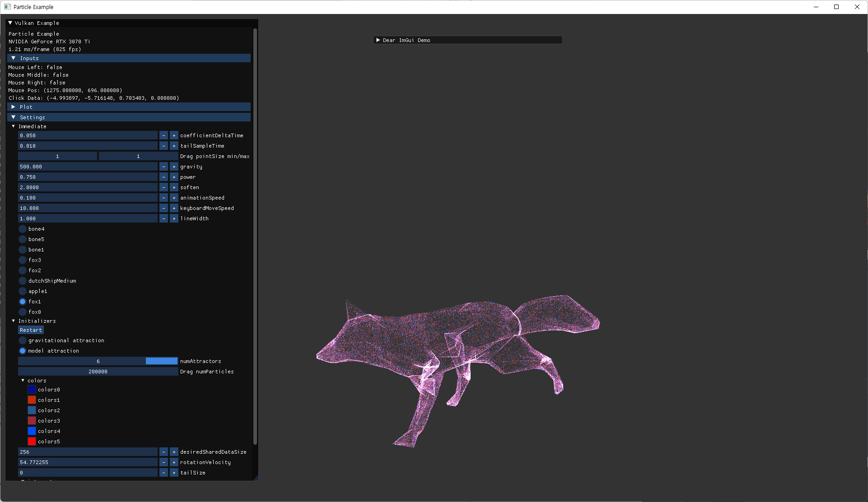This screenshot has width=868, height=502.
Task: Decrease tailSampleTime with minus button
Action: coord(163,146)
